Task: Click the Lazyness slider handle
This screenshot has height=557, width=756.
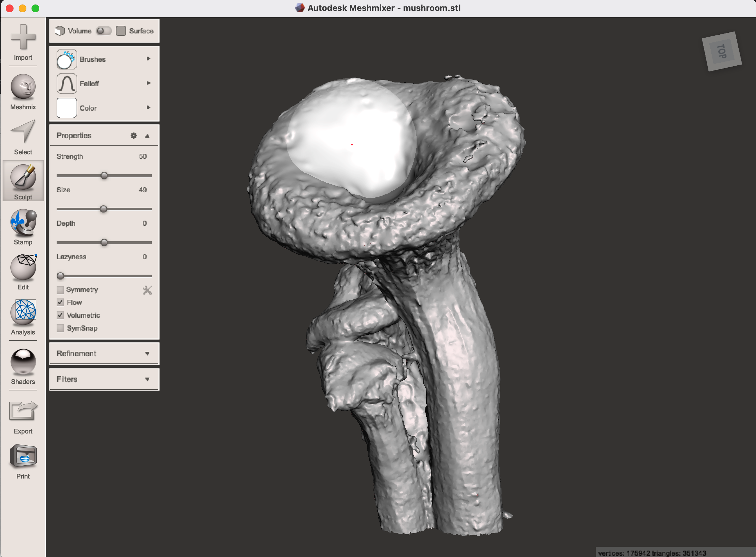Action: click(60, 276)
